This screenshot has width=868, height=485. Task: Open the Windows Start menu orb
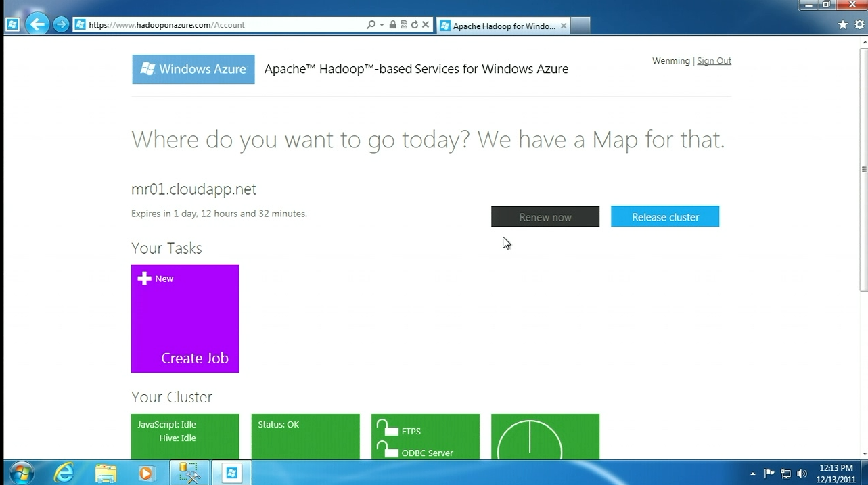tap(22, 472)
